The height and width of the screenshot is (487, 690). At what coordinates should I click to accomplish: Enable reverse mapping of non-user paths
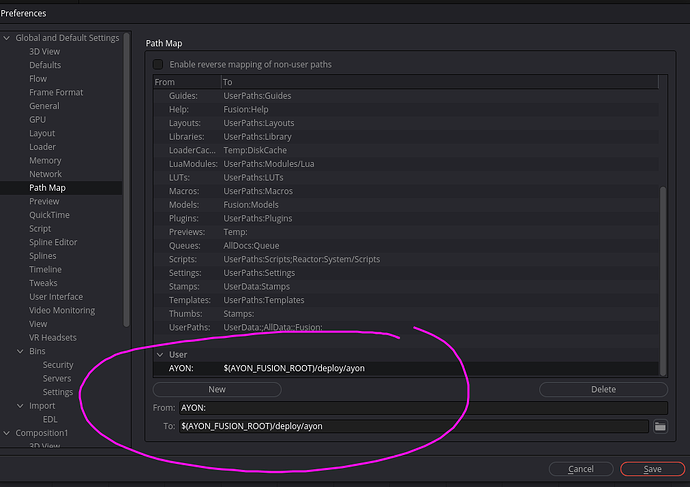[x=158, y=64]
